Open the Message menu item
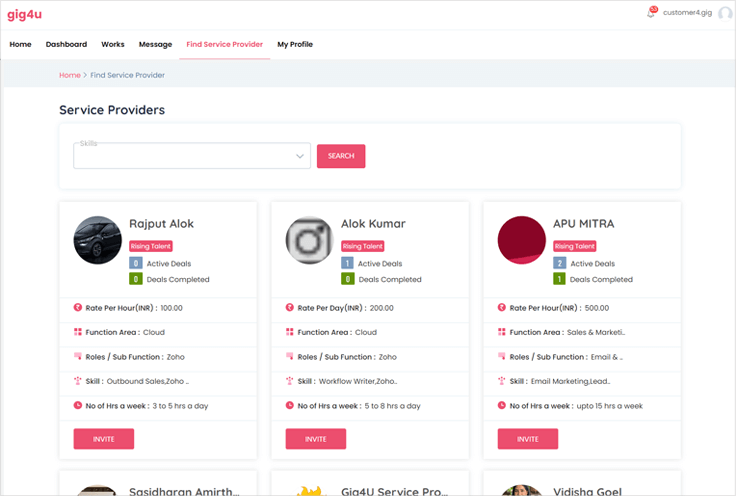 155,44
